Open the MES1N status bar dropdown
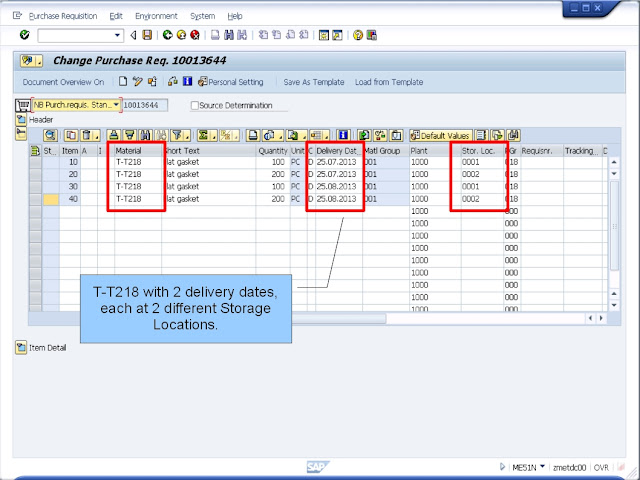The image size is (640, 480). (542, 466)
